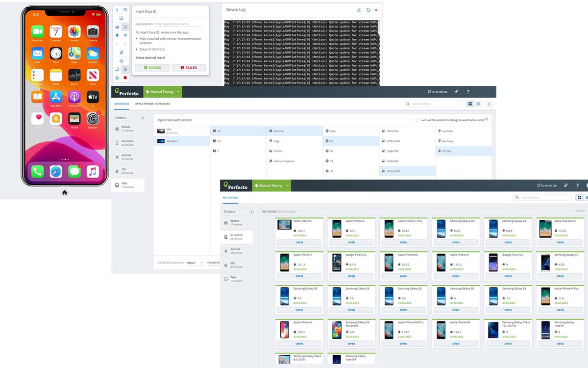Open the Manual Testing dropdown
The image size is (588, 368).
tap(162, 92)
